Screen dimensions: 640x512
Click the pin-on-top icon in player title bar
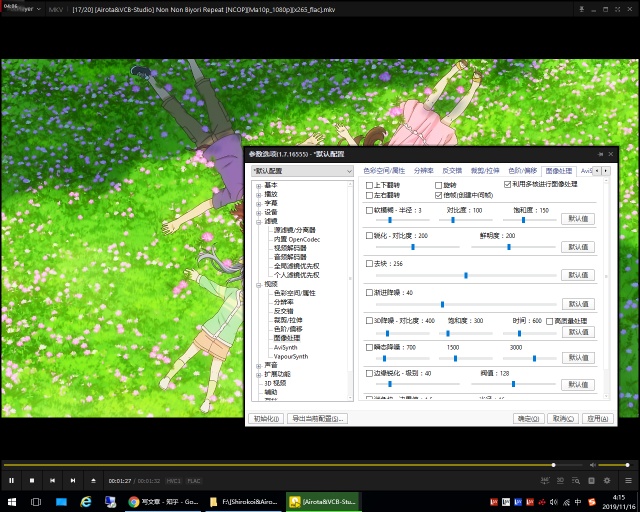582,9
